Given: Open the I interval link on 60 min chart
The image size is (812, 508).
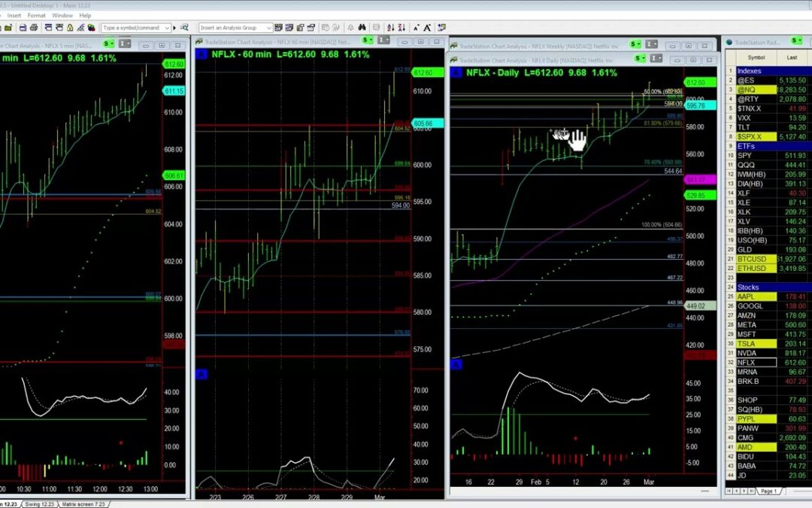Looking at the screenshot, I should coord(383,41).
